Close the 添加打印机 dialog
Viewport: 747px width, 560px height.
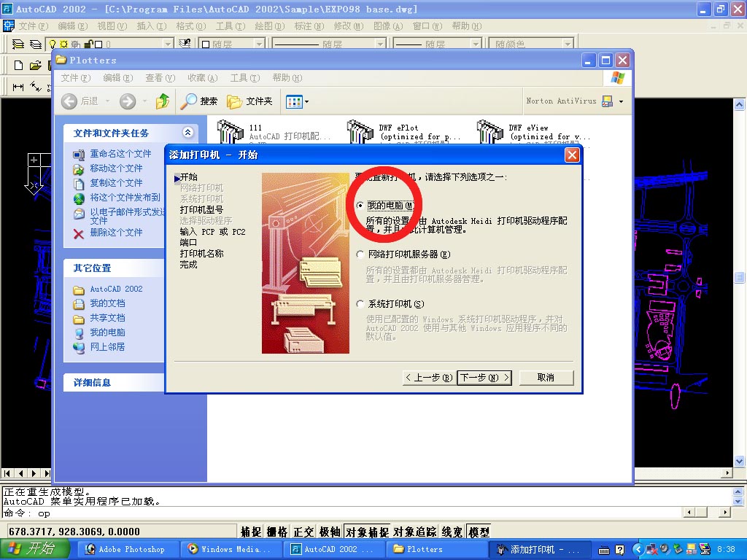click(x=572, y=155)
